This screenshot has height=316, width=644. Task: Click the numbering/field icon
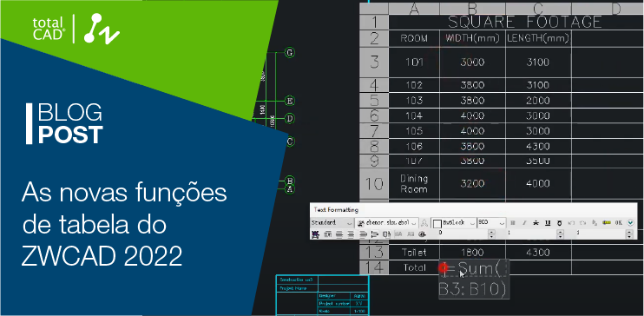click(x=386, y=234)
